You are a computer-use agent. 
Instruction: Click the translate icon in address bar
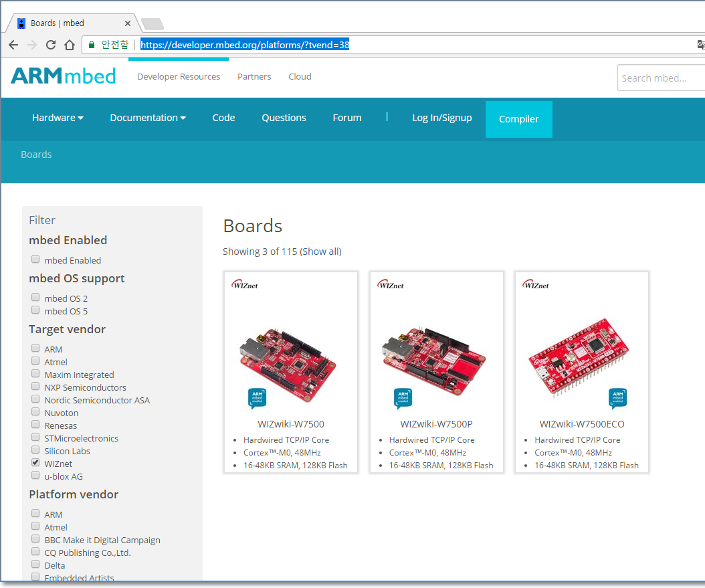coord(700,45)
